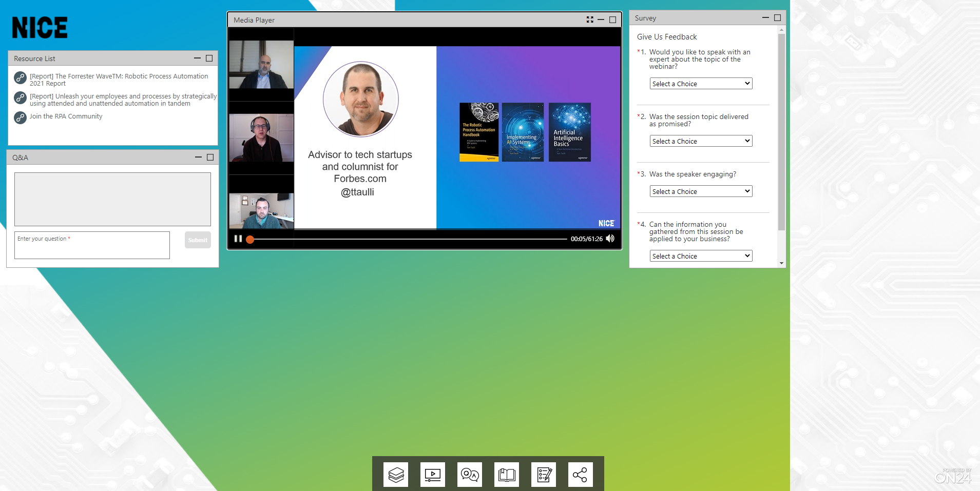Open the Resource List dock icon
Image resolution: width=980 pixels, height=491 pixels.
[396, 475]
